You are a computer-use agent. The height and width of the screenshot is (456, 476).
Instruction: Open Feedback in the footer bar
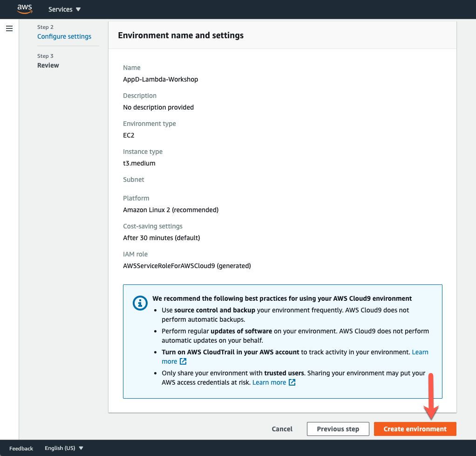(x=21, y=448)
